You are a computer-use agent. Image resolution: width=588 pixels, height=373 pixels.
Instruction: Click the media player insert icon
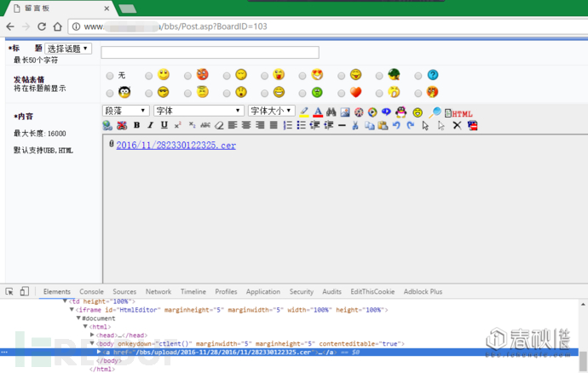372,112
